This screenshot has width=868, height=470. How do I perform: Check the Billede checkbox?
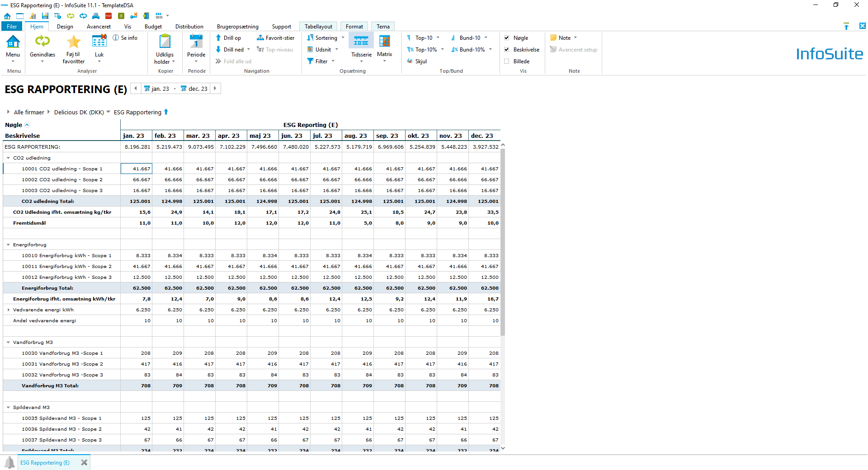point(507,61)
